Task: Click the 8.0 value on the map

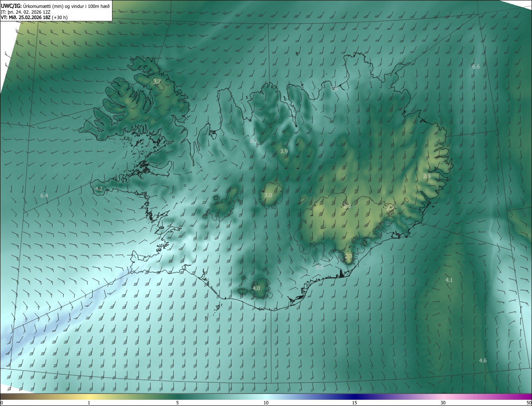Action: (320, 268)
